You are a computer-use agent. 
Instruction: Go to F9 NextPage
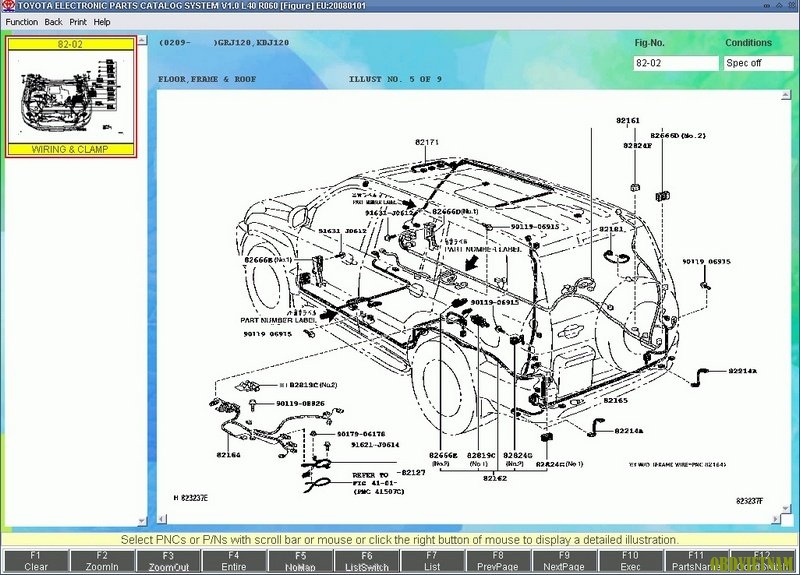click(564, 561)
